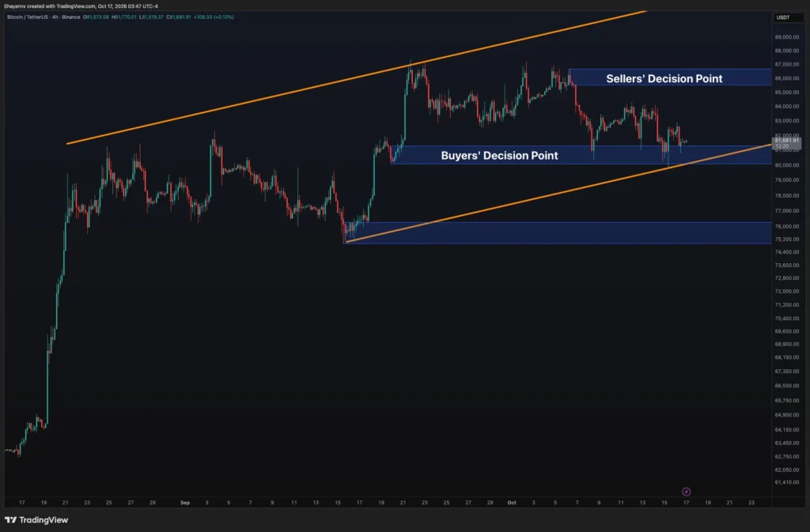Click the 78,000.00 price axis label
Viewport: 810px width, 532px height.
[787, 195]
